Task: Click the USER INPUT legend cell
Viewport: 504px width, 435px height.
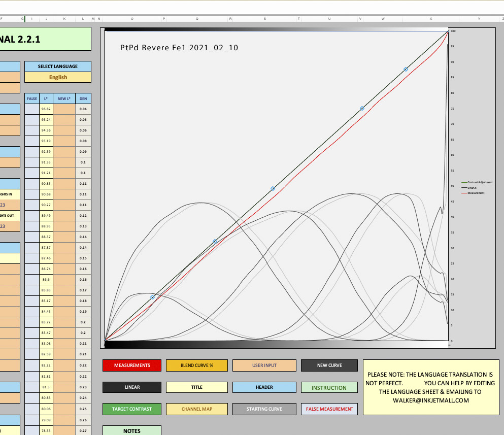Action: pos(264,365)
